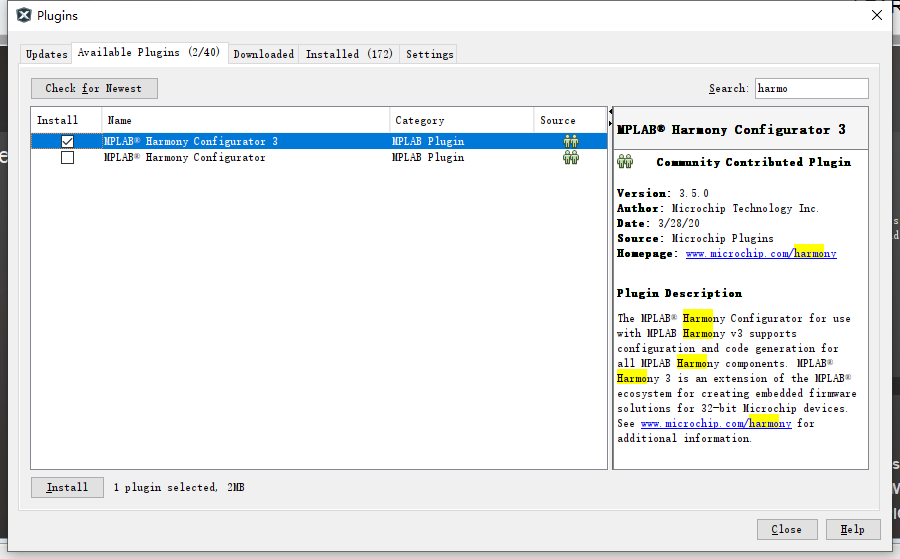Click the Plugin Description heading
This screenshot has height=559, width=900.
680,293
